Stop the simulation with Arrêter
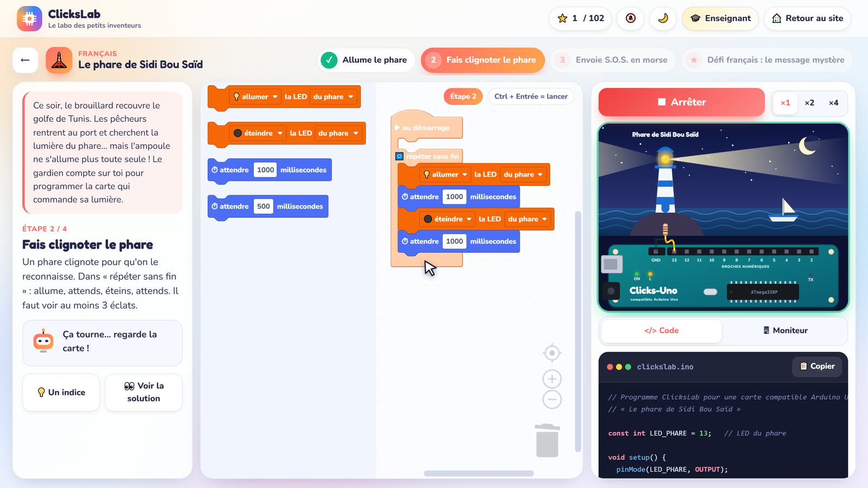Screen dimensions: 868x488 [681, 102]
